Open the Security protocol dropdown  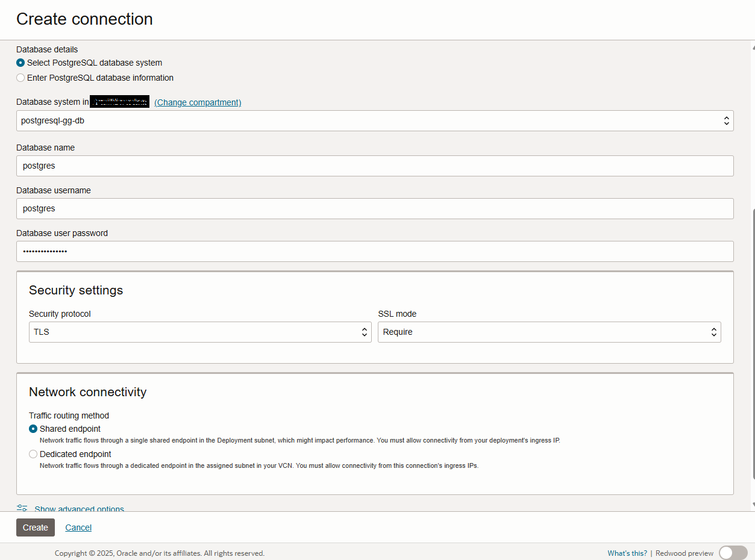click(200, 332)
